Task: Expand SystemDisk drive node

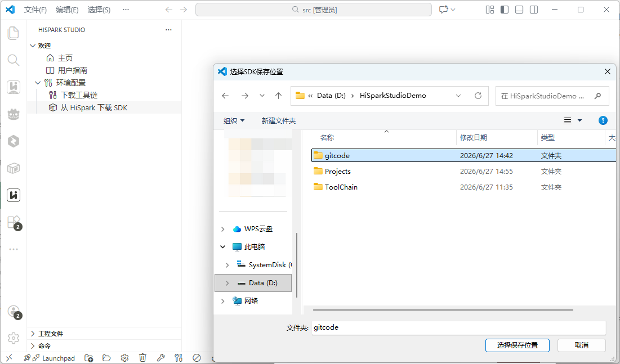Action: tap(227, 265)
